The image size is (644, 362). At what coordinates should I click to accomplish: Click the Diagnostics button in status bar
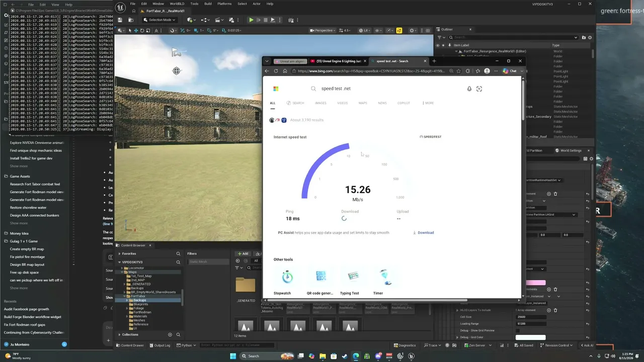click(405, 345)
